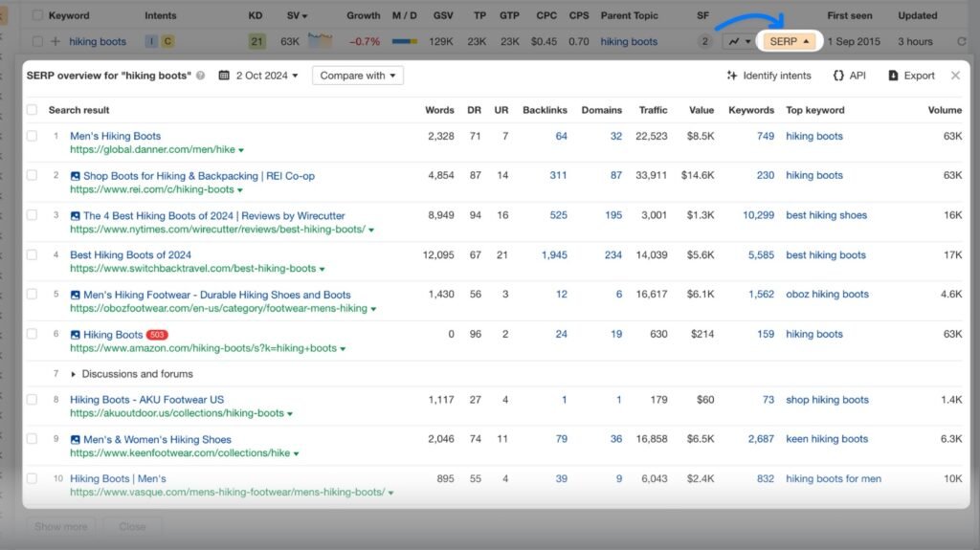Click the Show more button
980x550 pixels.
(x=61, y=527)
